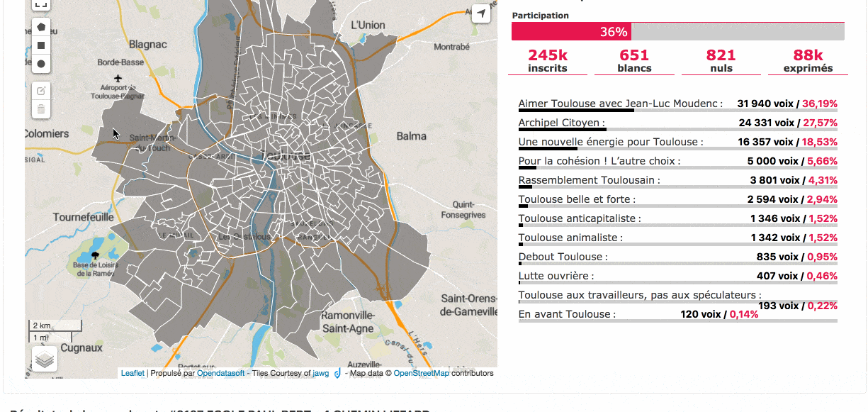Open the map layers control
Screen dimensions: 868x412
click(45, 360)
